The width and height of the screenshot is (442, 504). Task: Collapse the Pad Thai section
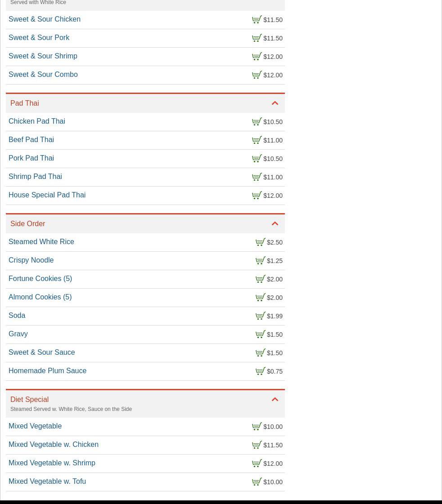pos(275,103)
